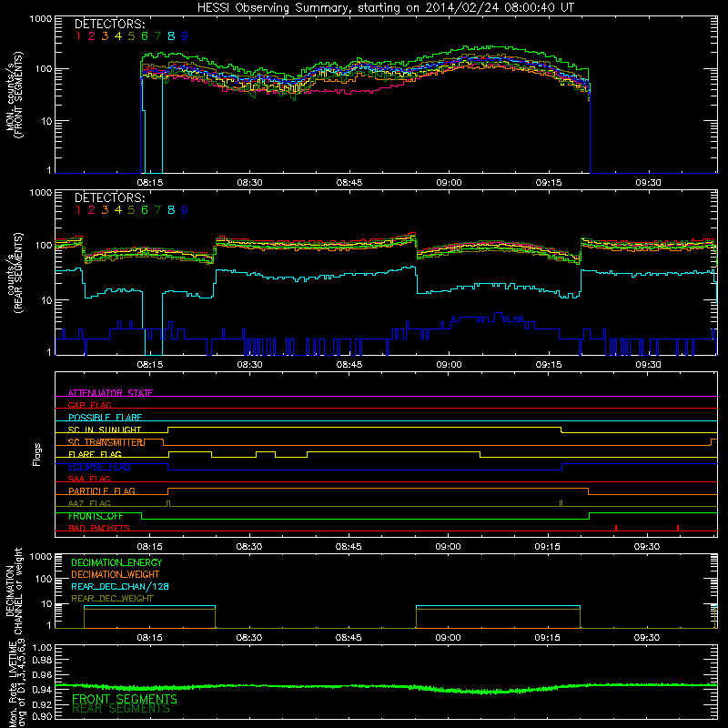
Task: Click the DECIMATION_ENERGY legend entry
Action: click(x=116, y=562)
